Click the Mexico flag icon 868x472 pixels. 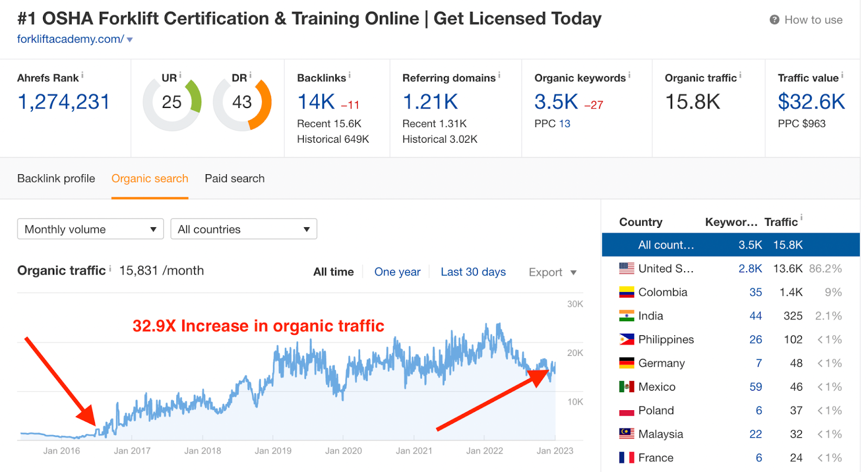click(627, 387)
